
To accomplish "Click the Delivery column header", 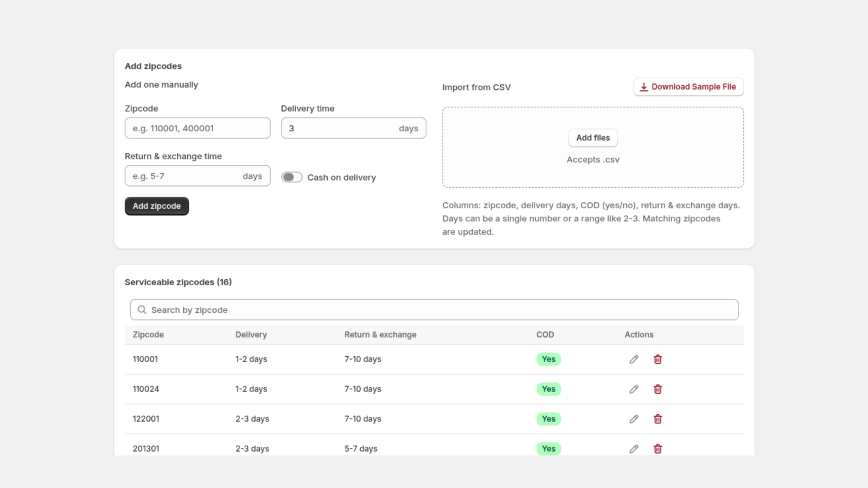I will tap(251, 335).
